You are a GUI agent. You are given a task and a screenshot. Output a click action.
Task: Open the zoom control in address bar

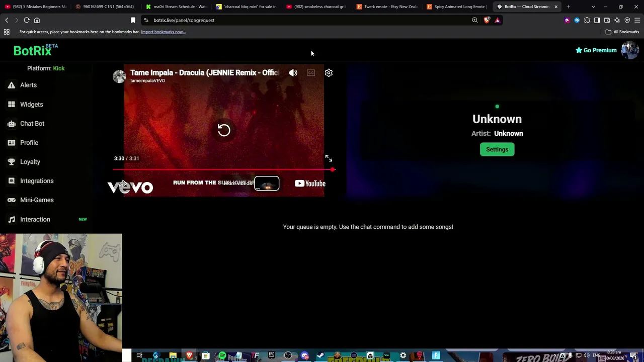click(475, 20)
